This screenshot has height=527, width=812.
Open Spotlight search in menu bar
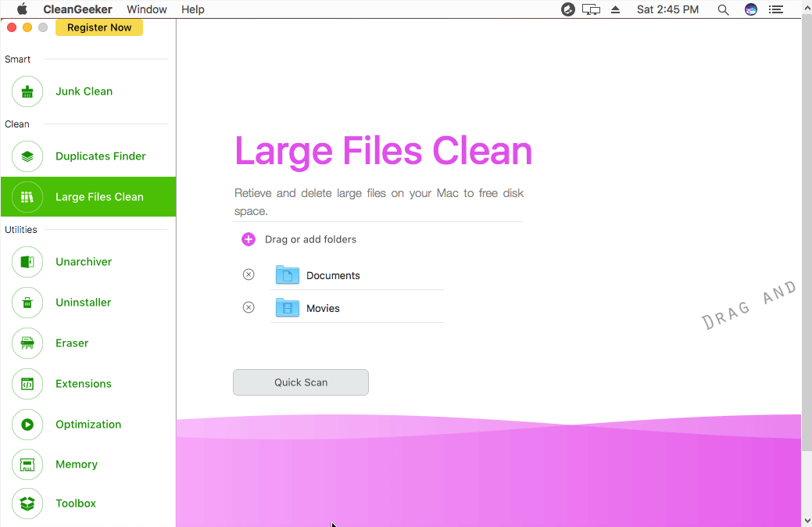tap(723, 9)
